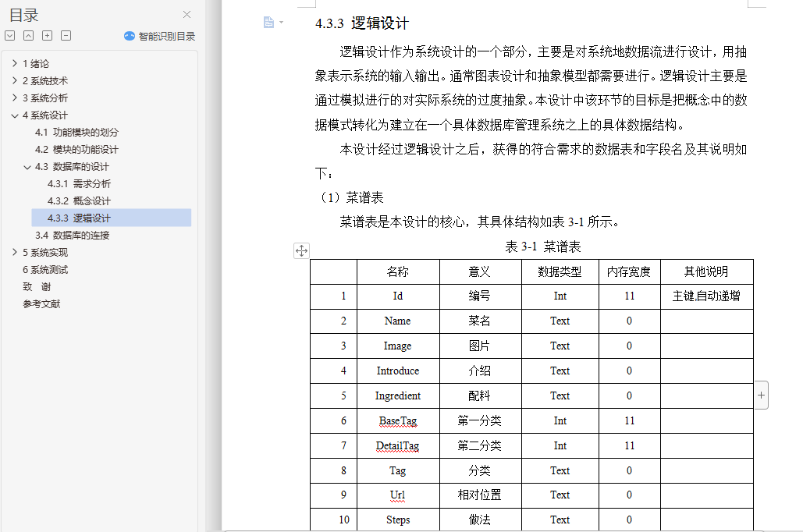Click the 编号 cell
803x532 pixels.
(x=481, y=296)
